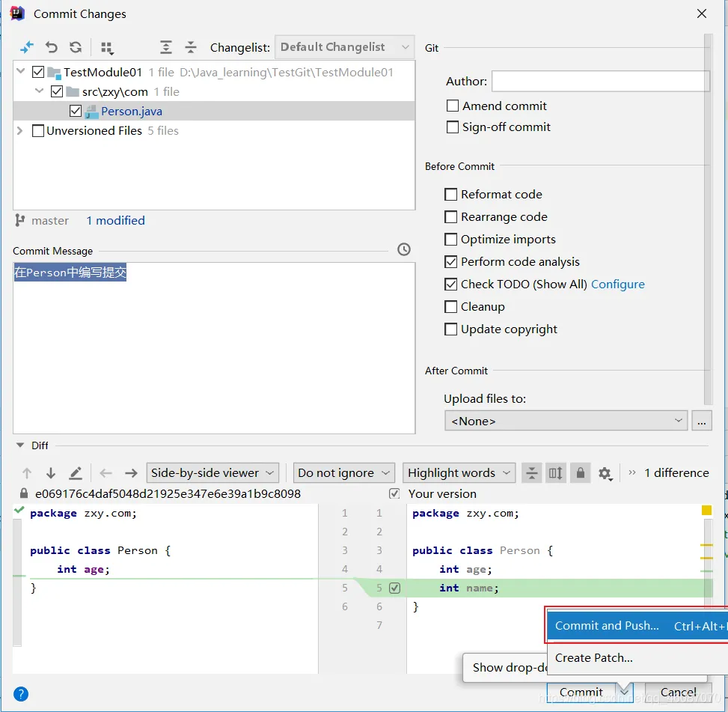Click the Cancel button
The height and width of the screenshot is (712, 728).
pyautogui.click(x=678, y=693)
